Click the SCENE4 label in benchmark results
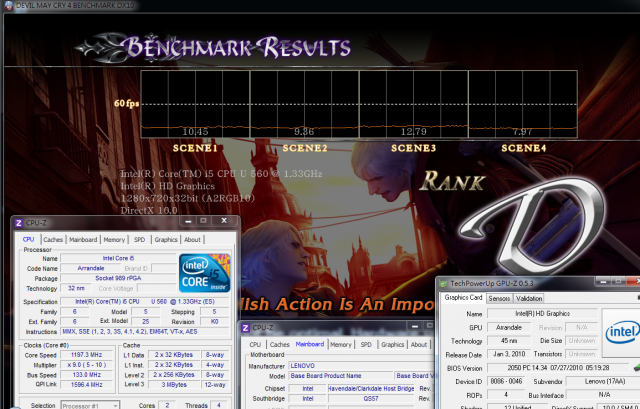Viewport: 640px width, 409px height. coord(524,148)
